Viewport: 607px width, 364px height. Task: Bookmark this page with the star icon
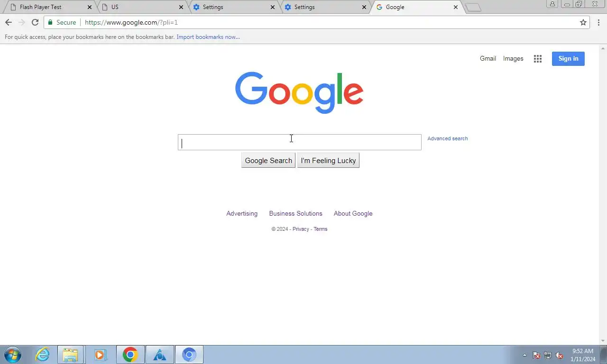[x=583, y=22]
